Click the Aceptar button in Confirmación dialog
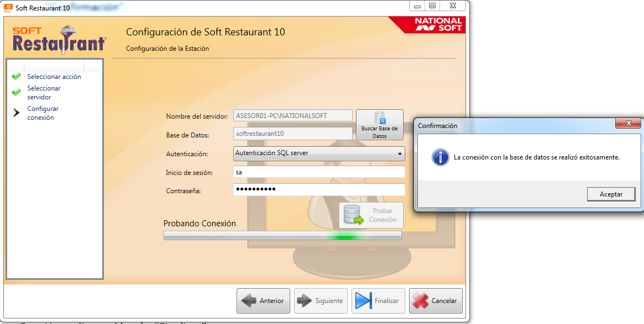644x324 pixels. pyautogui.click(x=611, y=194)
